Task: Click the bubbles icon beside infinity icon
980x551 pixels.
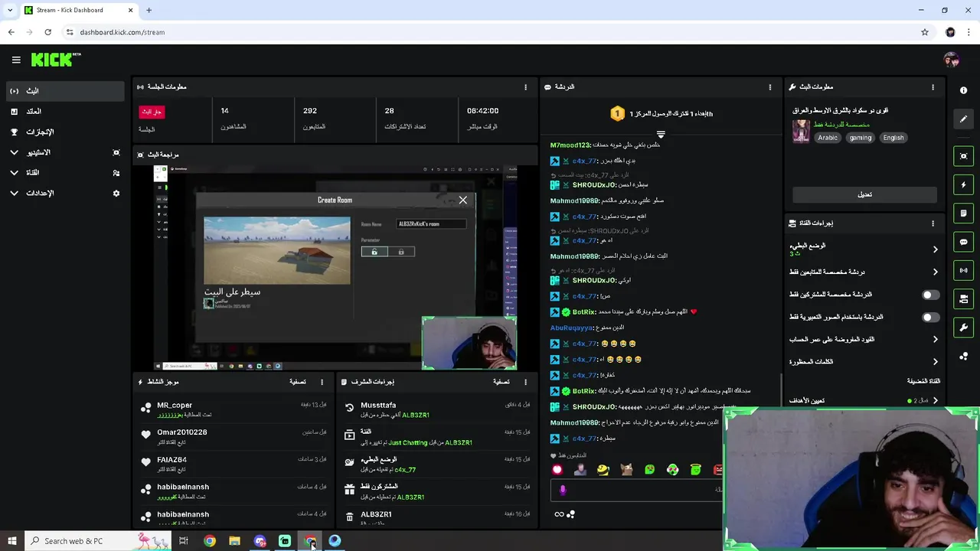Action: click(x=570, y=514)
